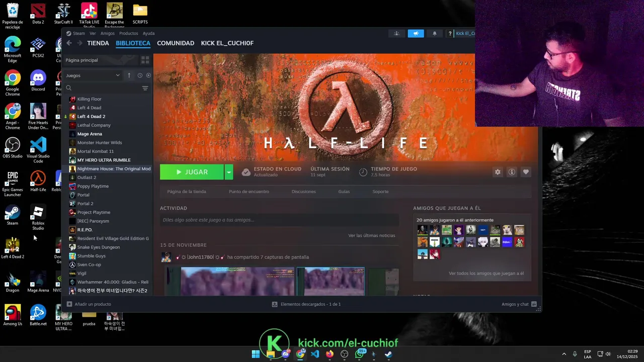644x362 pixels.
Task: Go back with Steam's left arrow
Action: click(x=69, y=43)
